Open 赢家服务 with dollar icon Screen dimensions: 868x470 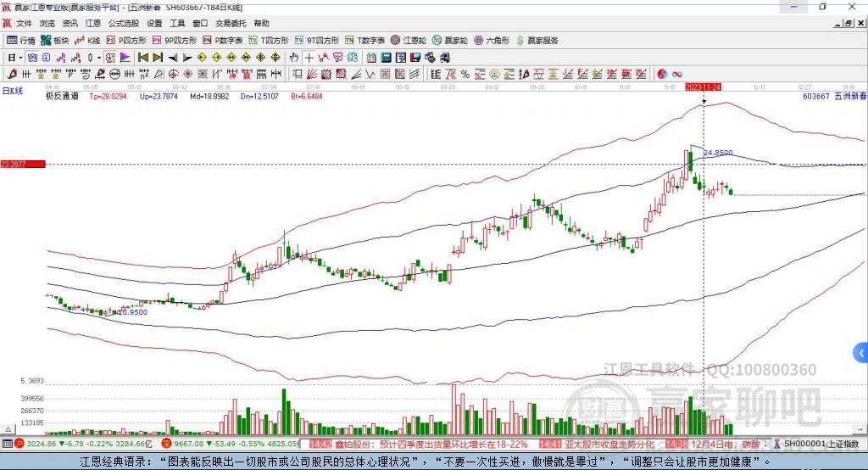(537, 41)
